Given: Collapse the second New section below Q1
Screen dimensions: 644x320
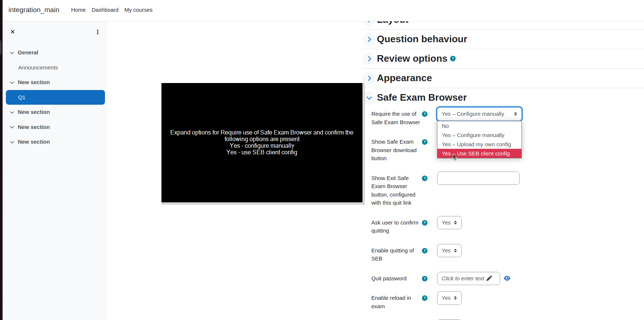Looking at the screenshot, I should click(x=12, y=127).
